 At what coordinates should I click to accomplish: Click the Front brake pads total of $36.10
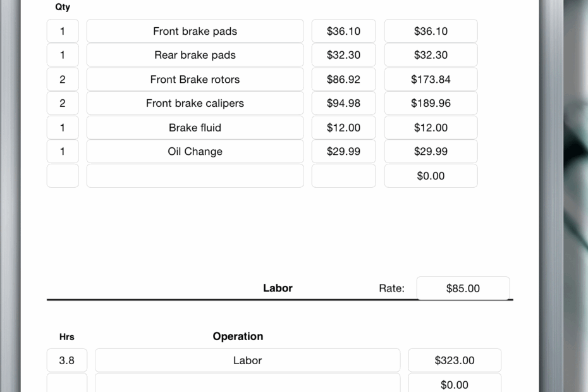[431, 30]
